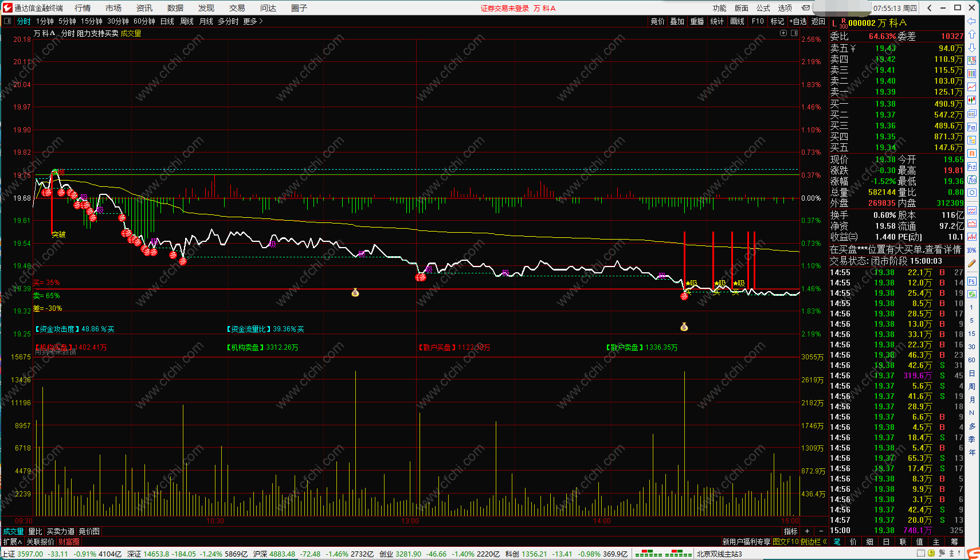Open the 市场 menu

click(x=113, y=8)
